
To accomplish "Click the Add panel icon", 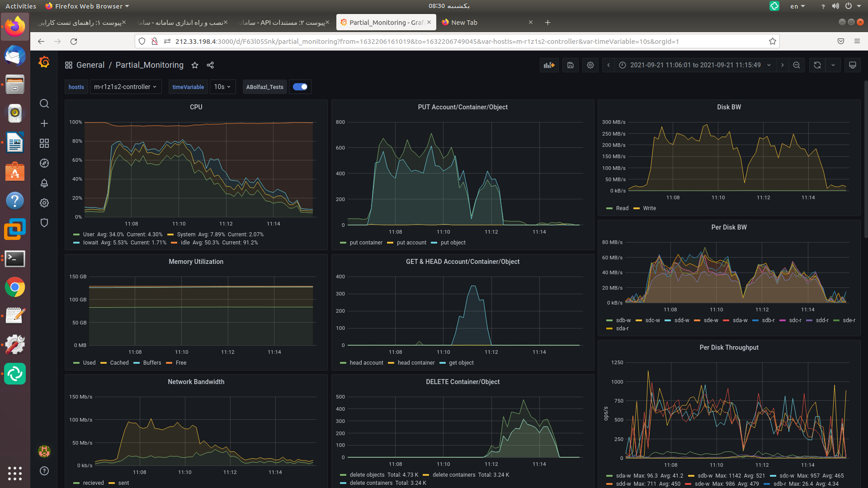I will click(549, 65).
